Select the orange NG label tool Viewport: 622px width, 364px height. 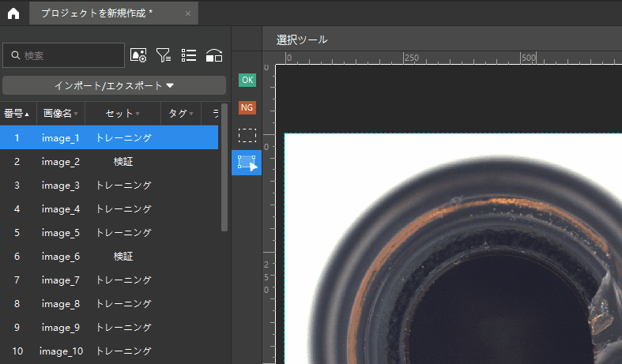point(247,107)
